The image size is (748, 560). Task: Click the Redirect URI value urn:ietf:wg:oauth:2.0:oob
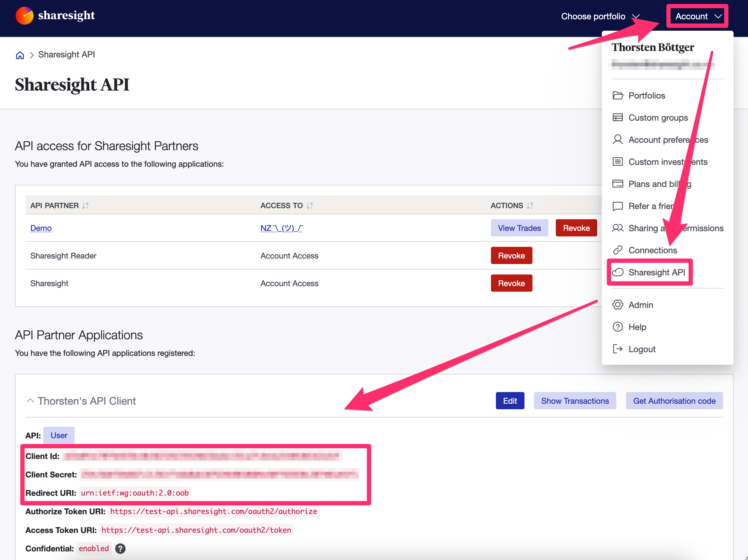tap(135, 493)
